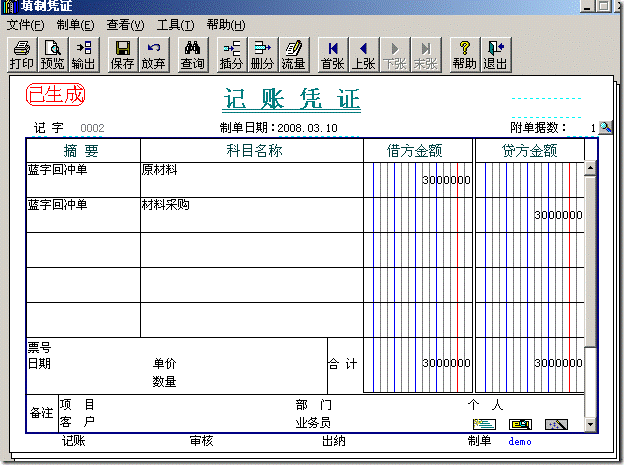Image resolution: width=624 pixels, height=465 pixels.
Task: Click the 记账 label at bottom
Action: pos(73,441)
